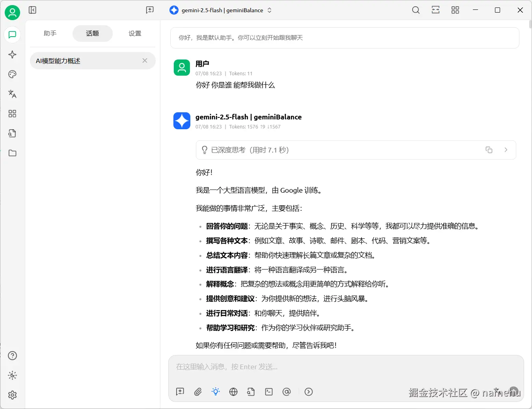
Task: Select the AI模型能力概述 topic
Action: 93,61
